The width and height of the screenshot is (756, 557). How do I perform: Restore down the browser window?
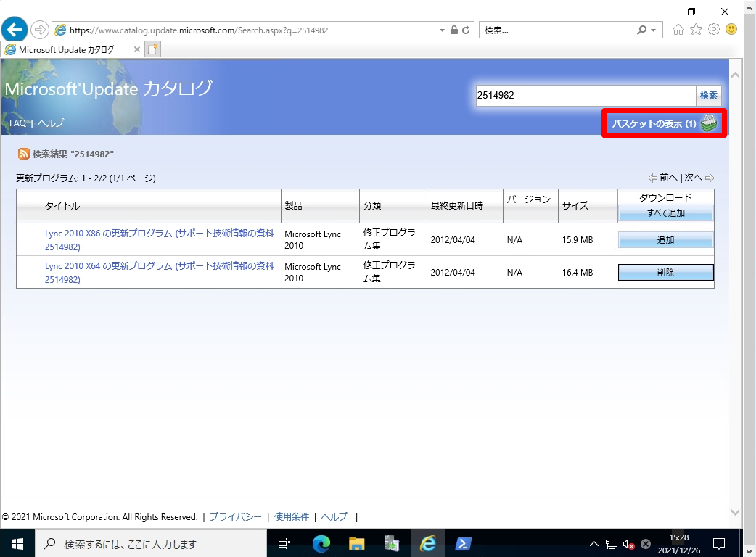click(x=691, y=12)
